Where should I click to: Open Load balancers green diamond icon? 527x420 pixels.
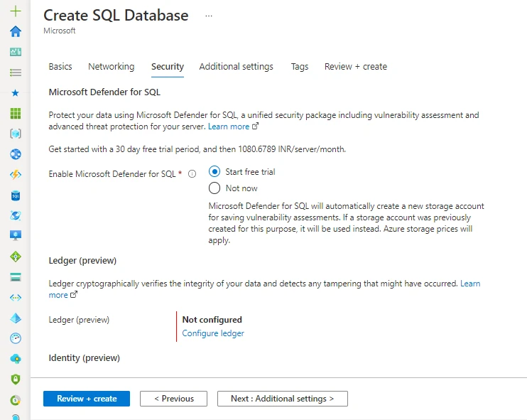[16, 257]
